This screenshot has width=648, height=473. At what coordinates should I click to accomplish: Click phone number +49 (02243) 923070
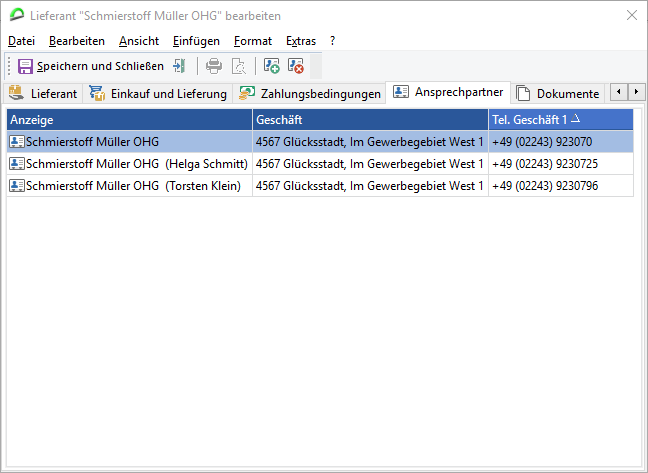click(542, 142)
